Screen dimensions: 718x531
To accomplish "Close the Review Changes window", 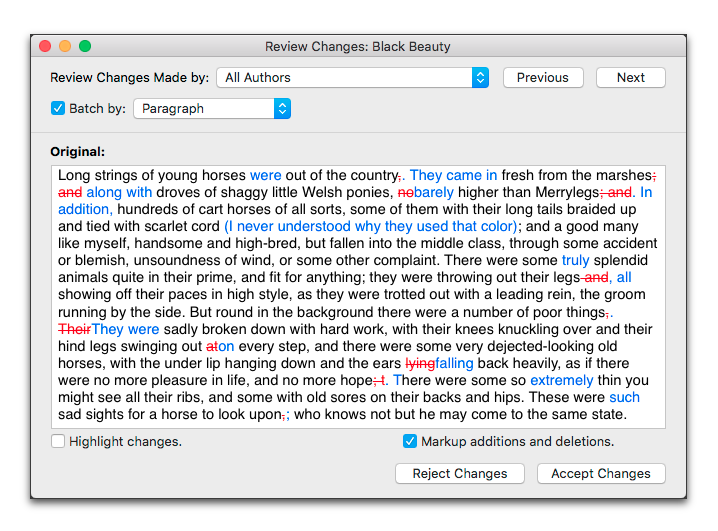I will pos(45,46).
